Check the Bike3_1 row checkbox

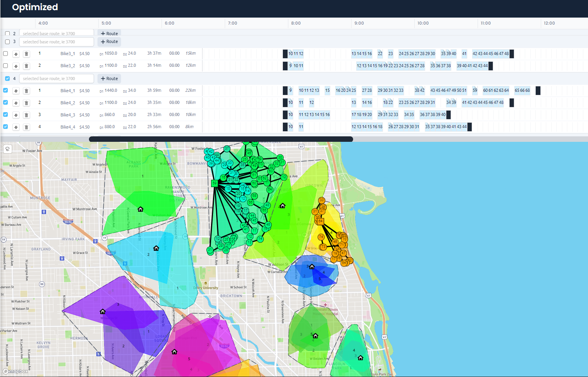click(x=5, y=54)
